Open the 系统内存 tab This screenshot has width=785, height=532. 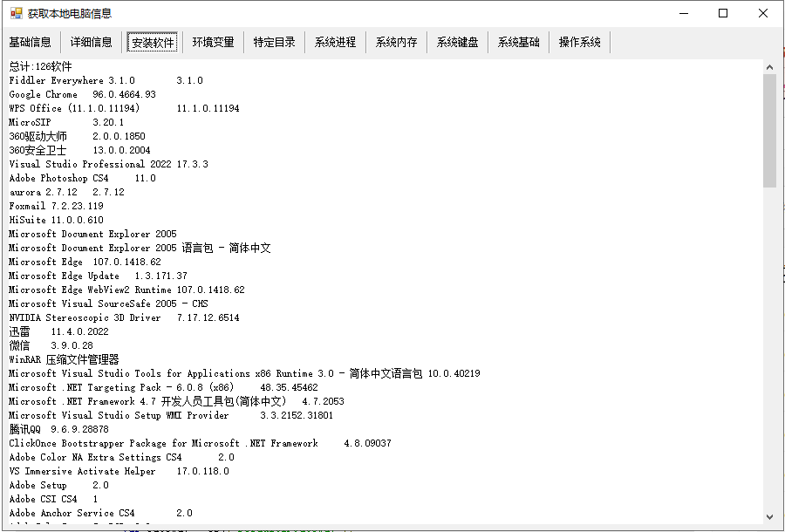[397, 42]
